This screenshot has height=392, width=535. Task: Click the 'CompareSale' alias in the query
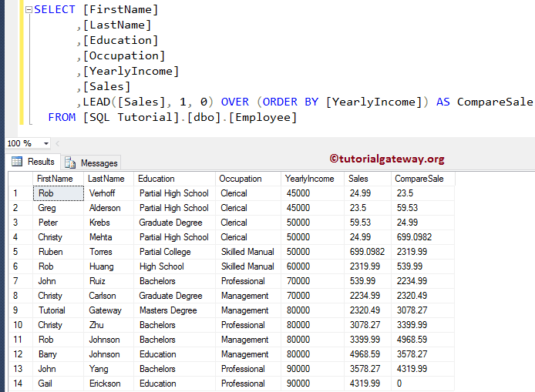(x=495, y=102)
